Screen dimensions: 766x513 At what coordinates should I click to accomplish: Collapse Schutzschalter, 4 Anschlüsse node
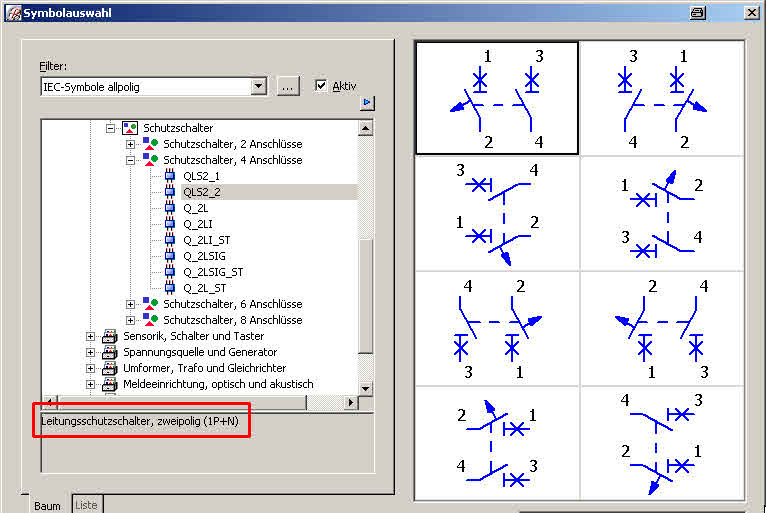pos(130,160)
